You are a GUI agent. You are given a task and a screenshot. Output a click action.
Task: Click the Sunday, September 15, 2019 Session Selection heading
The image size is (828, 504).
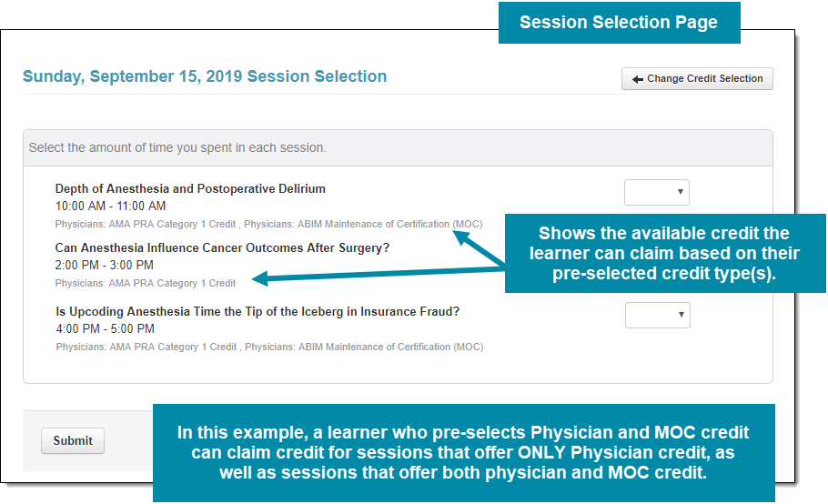(x=205, y=76)
